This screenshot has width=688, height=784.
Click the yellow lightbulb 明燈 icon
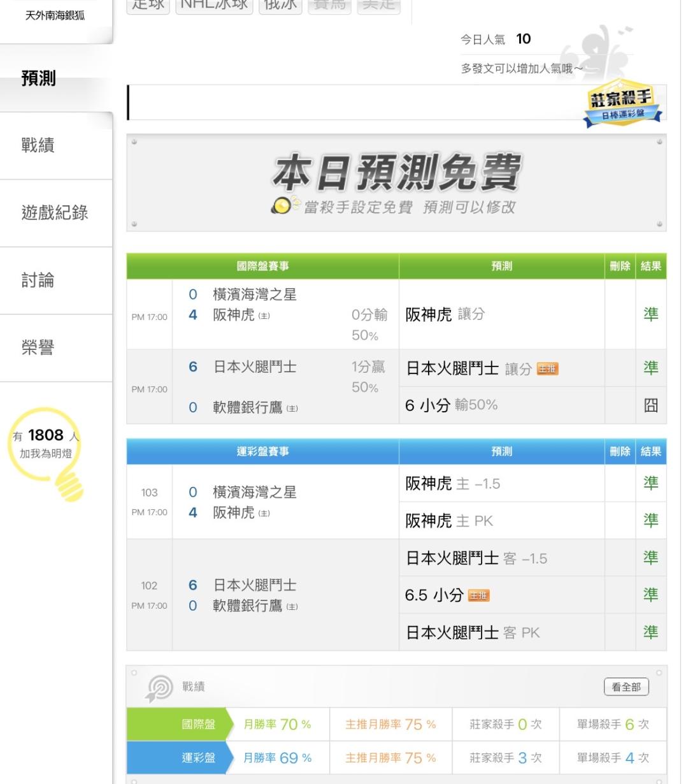(x=50, y=453)
